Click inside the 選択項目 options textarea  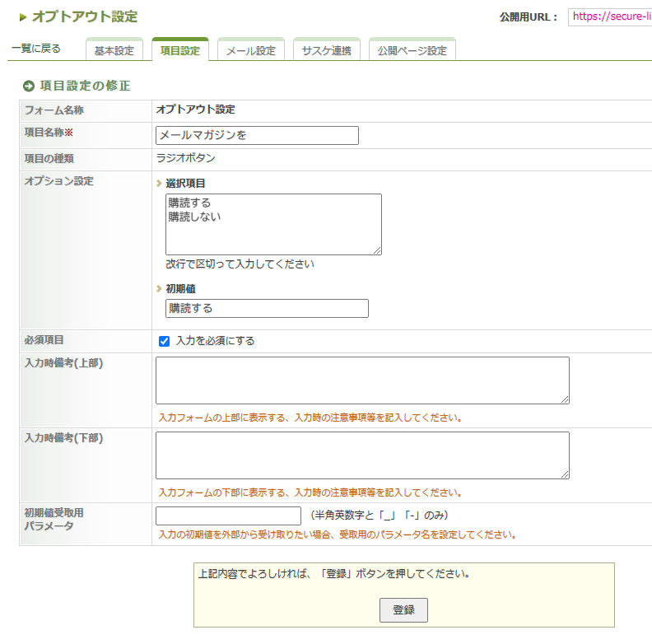coord(273,224)
